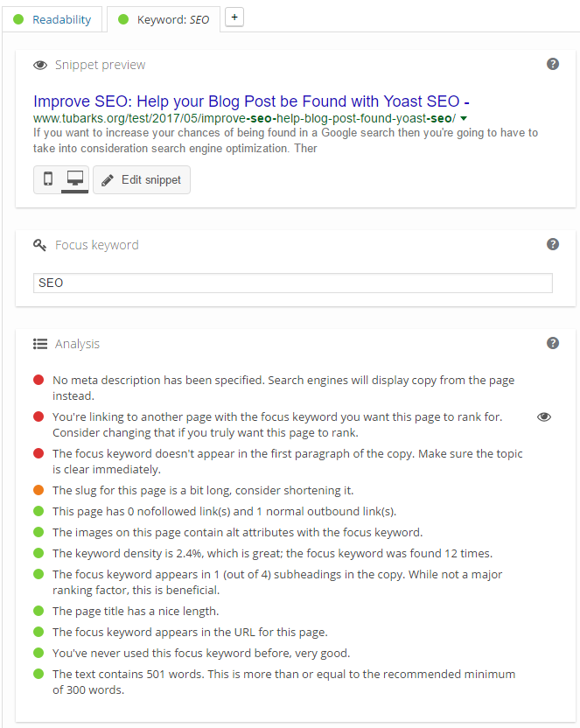Toggle eye highlight for focus keyword link warning
Screen dimensions: 580x728
click(x=544, y=417)
